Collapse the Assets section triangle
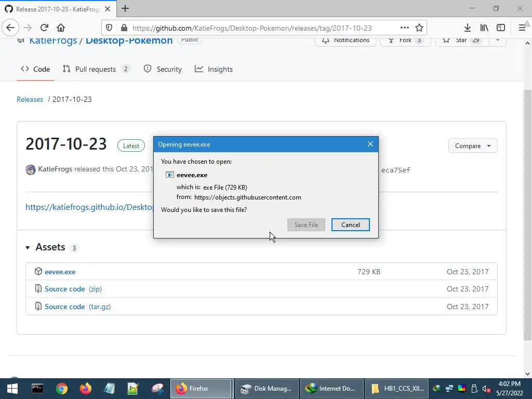 [28, 248]
